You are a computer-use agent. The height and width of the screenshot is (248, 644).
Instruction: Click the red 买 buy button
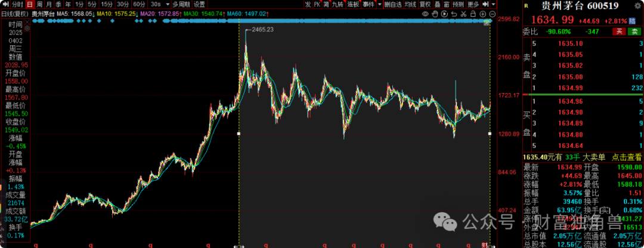point(618,31)
